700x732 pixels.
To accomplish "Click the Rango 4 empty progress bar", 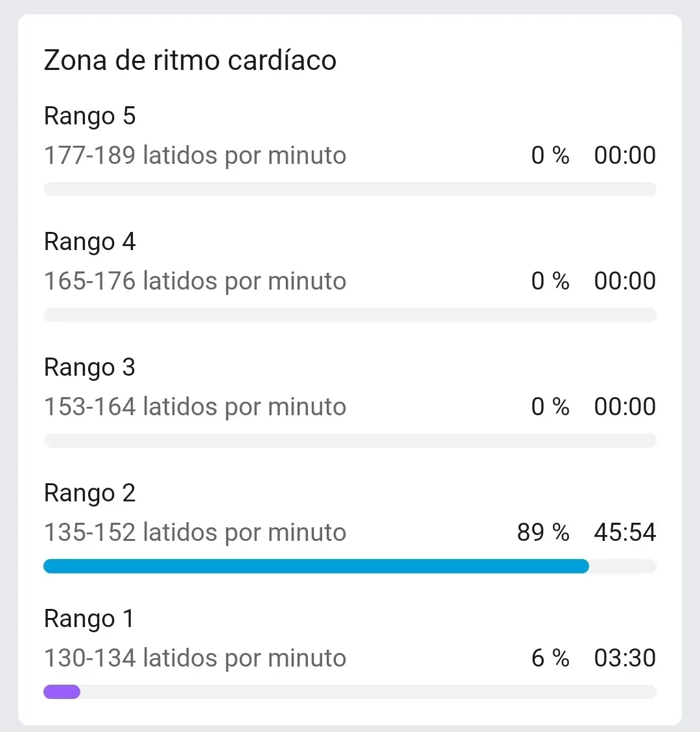I will pos(350,315).
